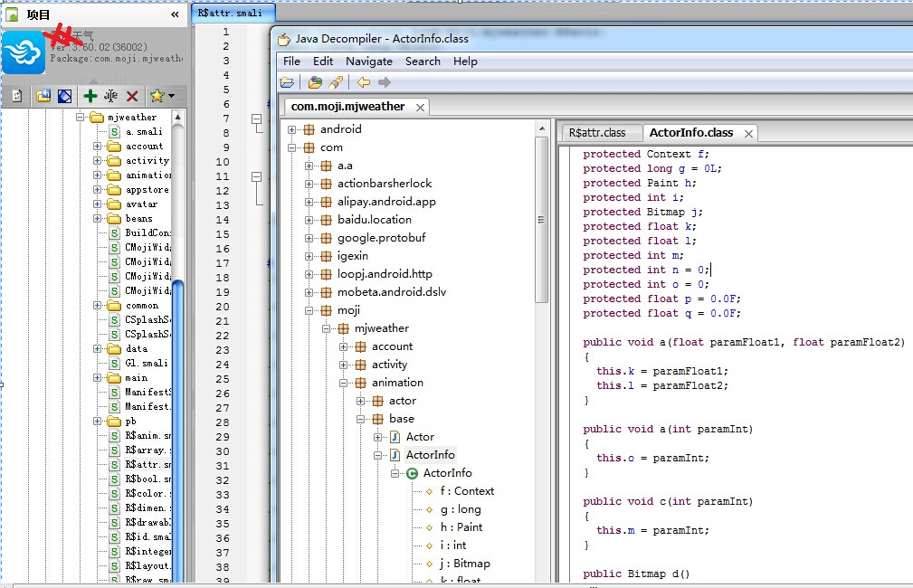Click the a.smali file icon in project tree
Image resolution: width=913 pixels, height=588 pixels.
115,131
